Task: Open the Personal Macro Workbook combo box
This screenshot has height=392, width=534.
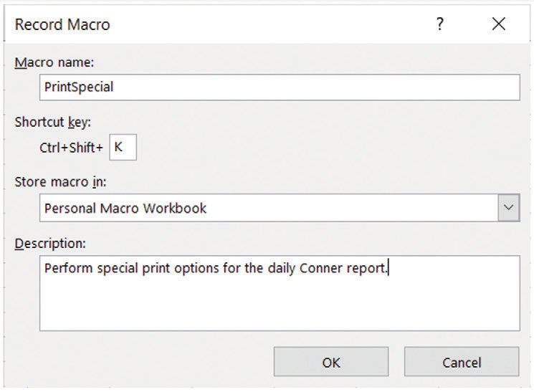Action: pyautogui.click(x=269, y=208)
